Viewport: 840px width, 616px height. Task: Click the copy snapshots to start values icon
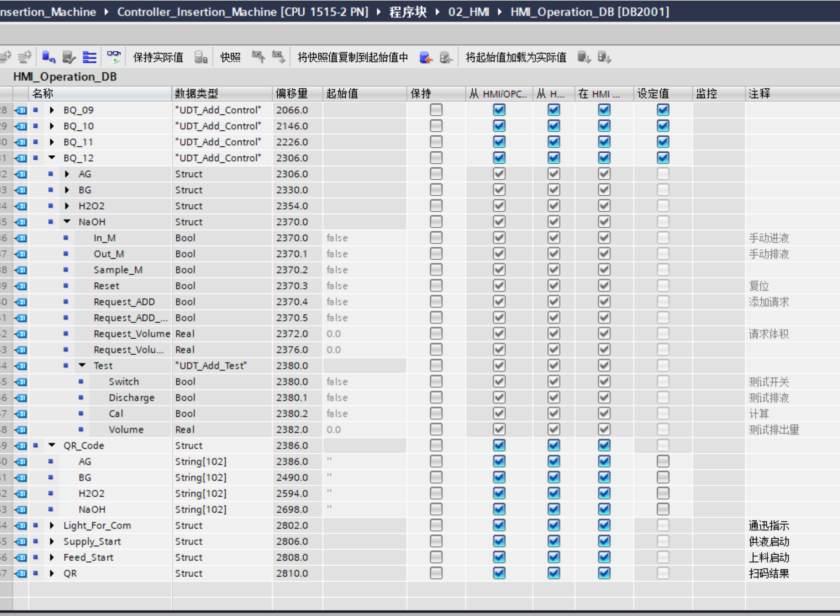point(426,57)
